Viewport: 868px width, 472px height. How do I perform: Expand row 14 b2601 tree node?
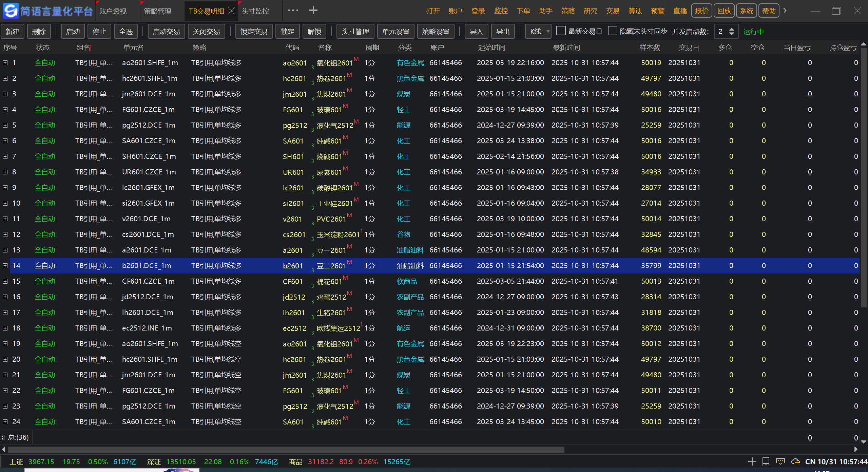5,266
